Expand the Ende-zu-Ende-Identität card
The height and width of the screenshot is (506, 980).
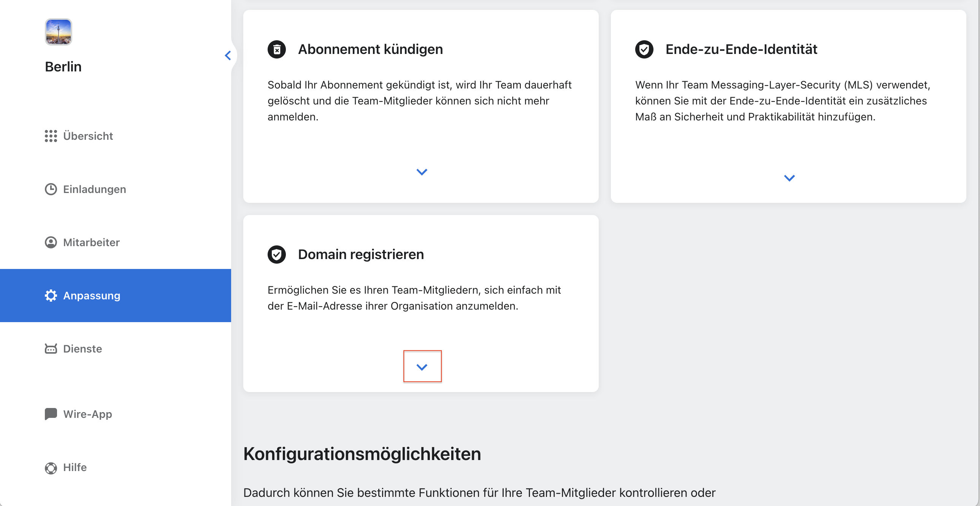point(789,178)
